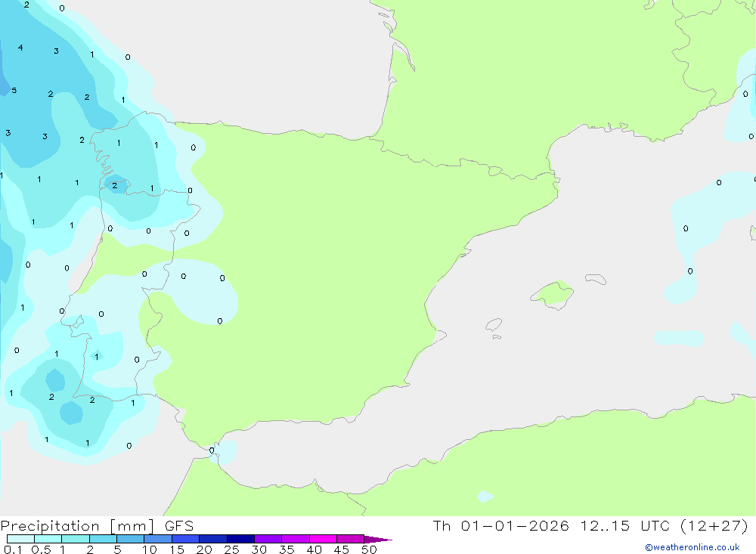The height and width of the screenshot is (554, 756).
Task: Click the '0.5' legend scale label
Action: point(41,549)
